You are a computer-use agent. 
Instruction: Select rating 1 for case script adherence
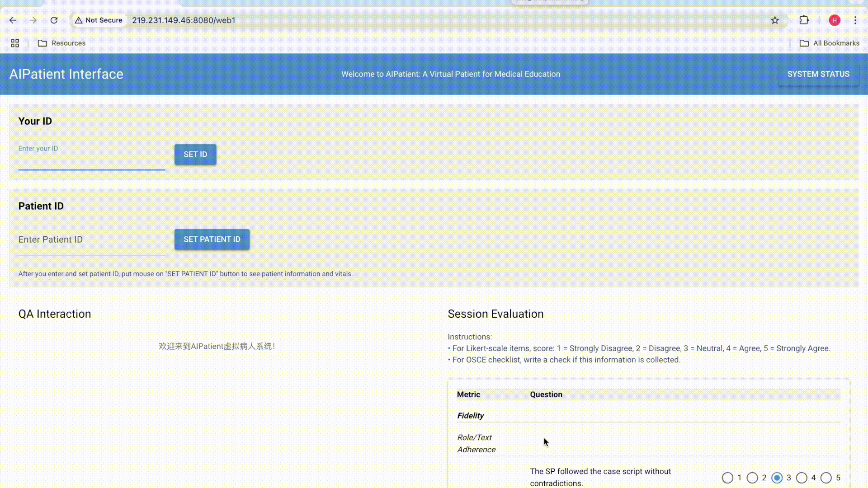[727, 478]
